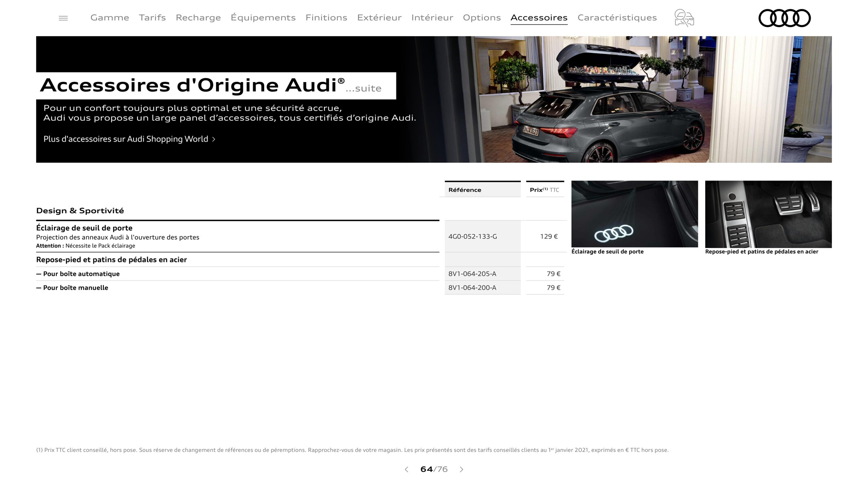
Task: Click the Pour boîte automatique row
Action: [238, 274]
